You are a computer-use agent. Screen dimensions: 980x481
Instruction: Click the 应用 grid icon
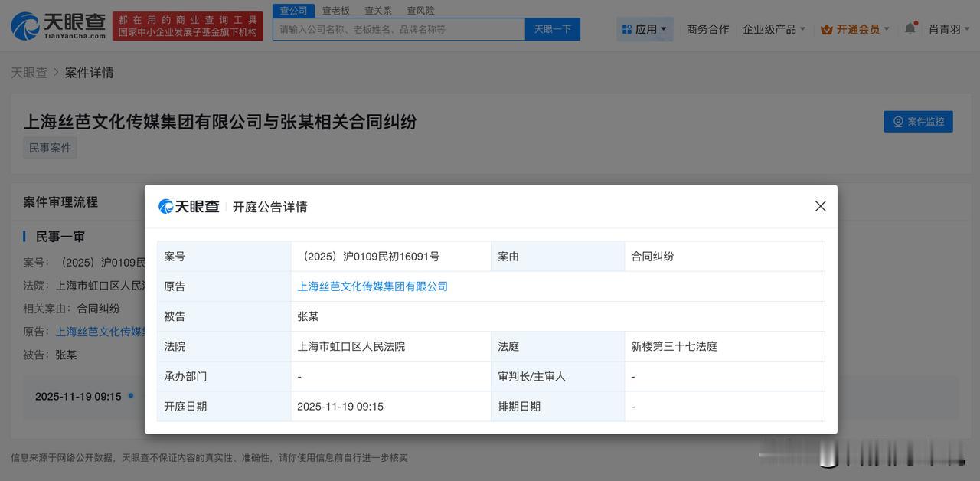(627, 29)
